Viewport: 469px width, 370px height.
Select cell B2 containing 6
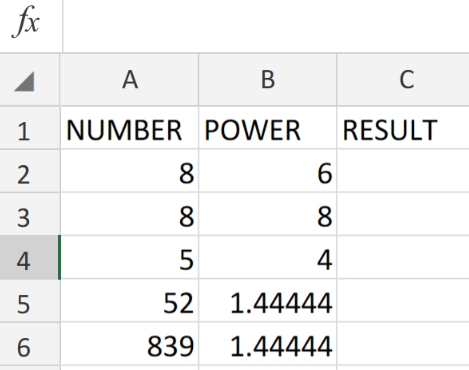tap(268, 171)
